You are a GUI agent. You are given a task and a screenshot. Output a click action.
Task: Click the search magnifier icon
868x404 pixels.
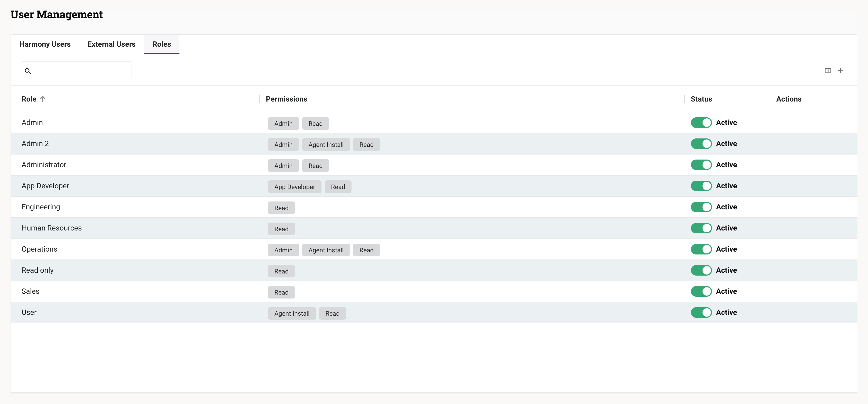(x=28, y=71)
